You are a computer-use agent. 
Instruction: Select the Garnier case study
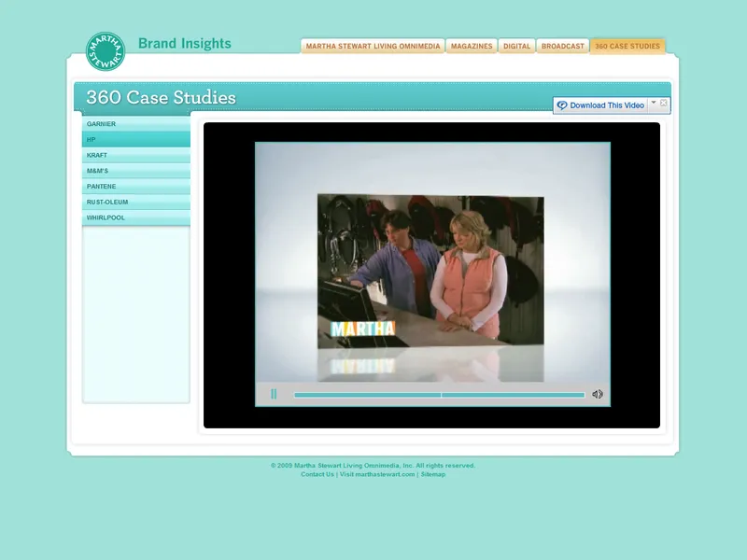[x=136, y=124]
